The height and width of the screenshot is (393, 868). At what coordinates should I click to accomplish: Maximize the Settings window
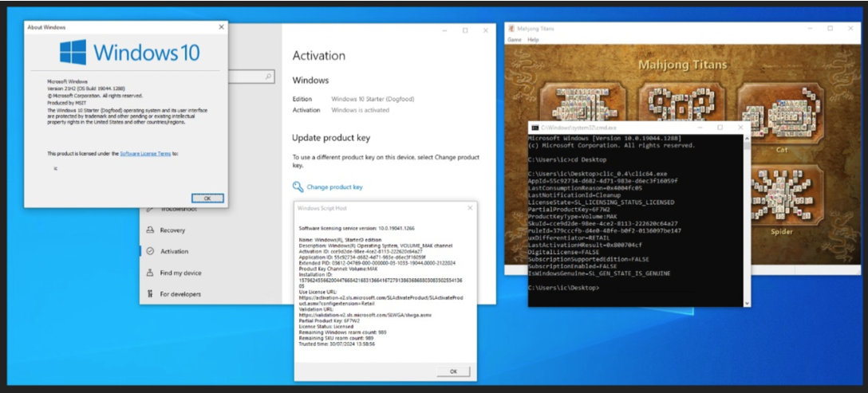pyautogui.click(x=465, y=30)
